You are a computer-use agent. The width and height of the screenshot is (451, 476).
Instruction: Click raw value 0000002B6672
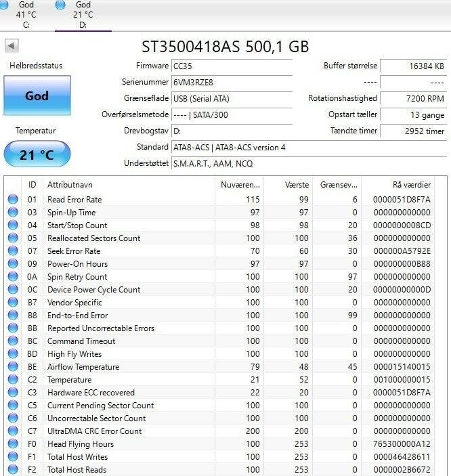pyautogui.click(x=402, y=470)
